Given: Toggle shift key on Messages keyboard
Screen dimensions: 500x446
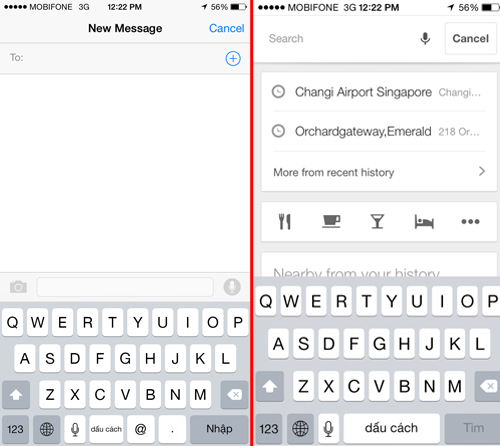Looking at the screenshot, I should 16,395.
